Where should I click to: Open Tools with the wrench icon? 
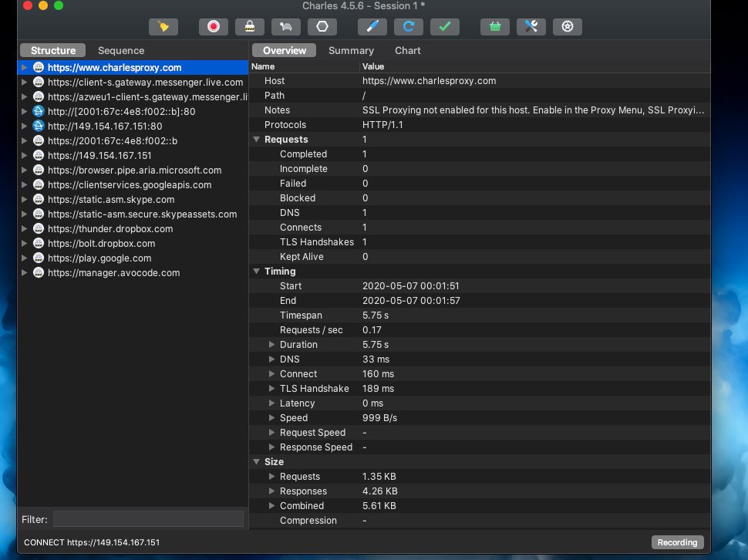[531, 27]
